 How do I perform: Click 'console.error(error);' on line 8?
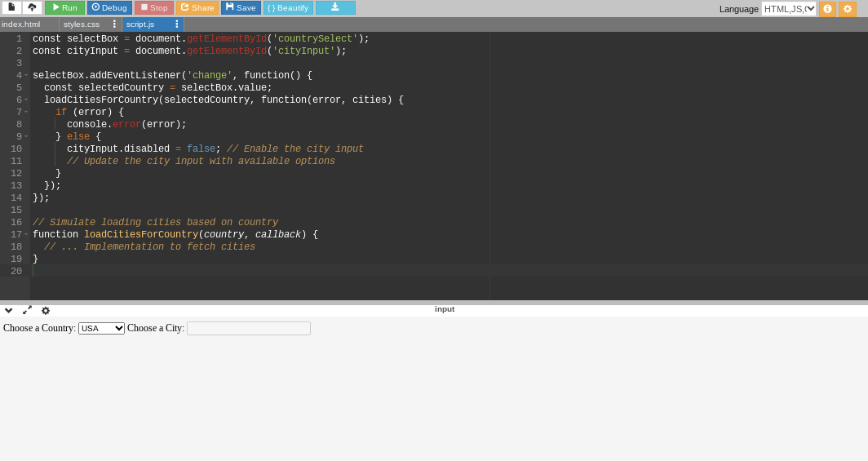[126, 125]
